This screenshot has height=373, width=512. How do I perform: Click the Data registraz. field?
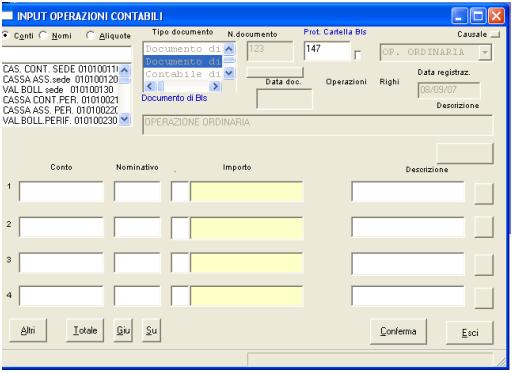pos(449,90)
